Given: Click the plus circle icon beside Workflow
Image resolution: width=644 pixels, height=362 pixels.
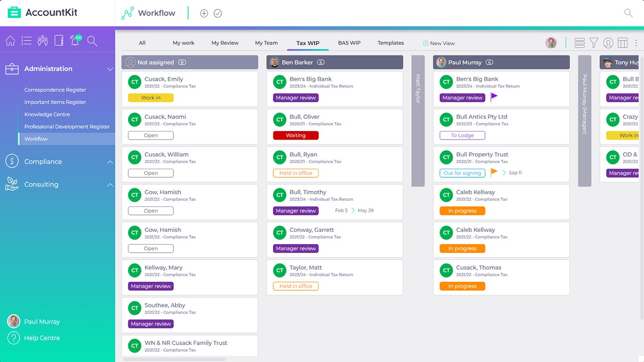Looking at the screenshot, I should click(x=204, y=14).
